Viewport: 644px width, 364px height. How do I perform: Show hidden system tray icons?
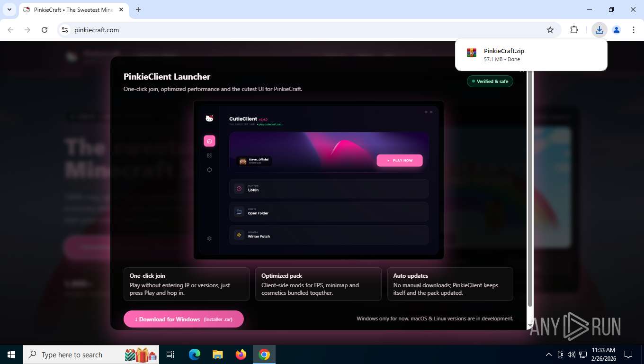click(549, 355)
